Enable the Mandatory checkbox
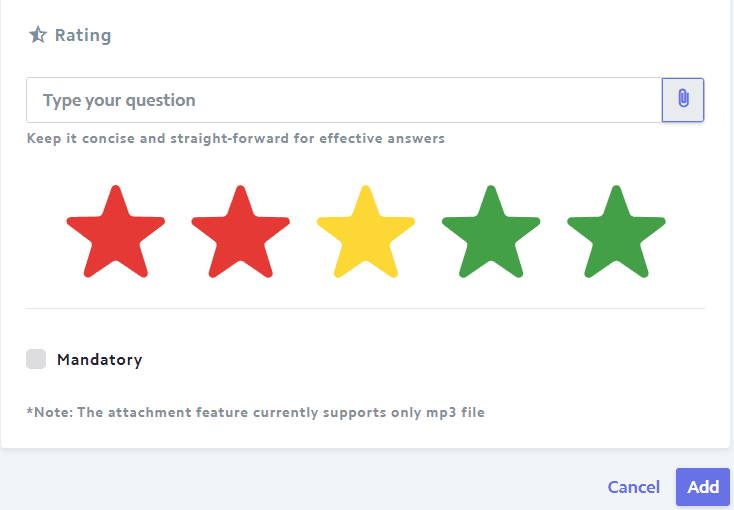This screenshot has height=510, width=734. pos(36,359)
